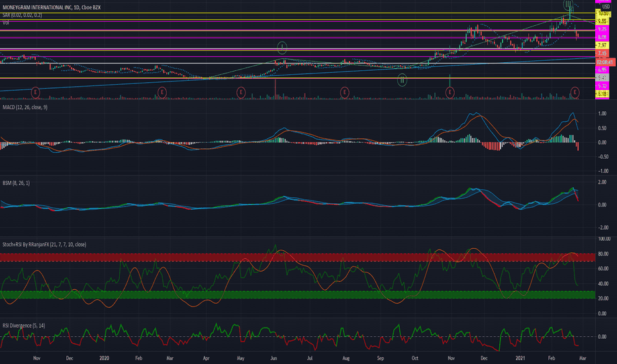This screenshot has height=364, width=617.
Task: Click the Jun label on the time axis
Action: point(273,358)
